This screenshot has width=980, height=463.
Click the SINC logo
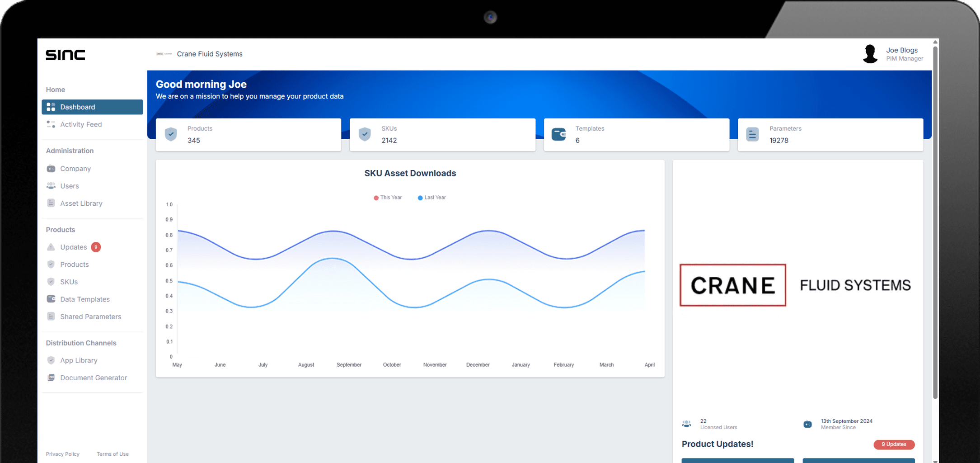point(66,55)
